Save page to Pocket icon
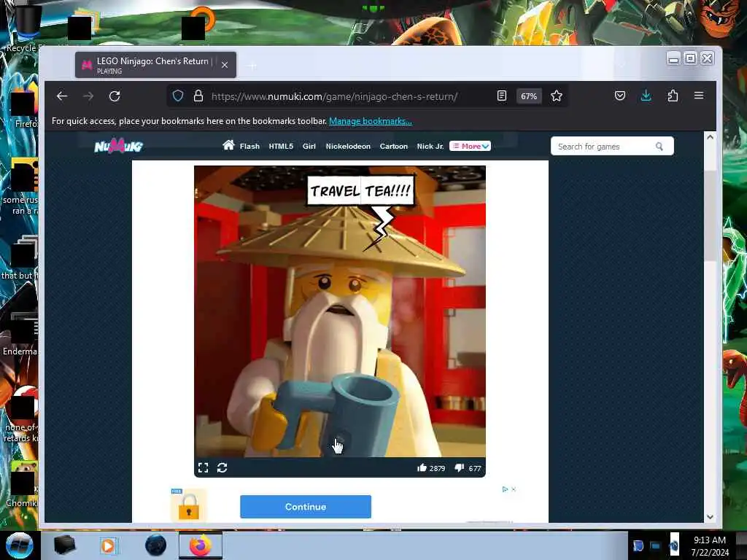The height and width of the screenshot is (560, 747). click(x=620, y=96)
